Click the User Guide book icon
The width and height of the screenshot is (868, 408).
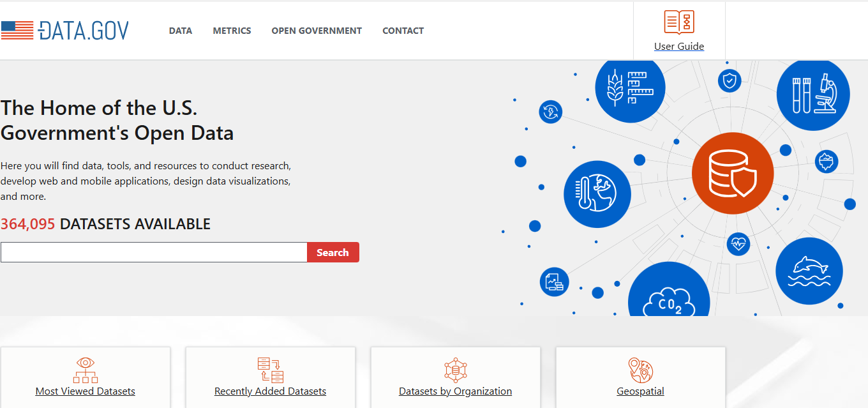click(x=679, y=22)
